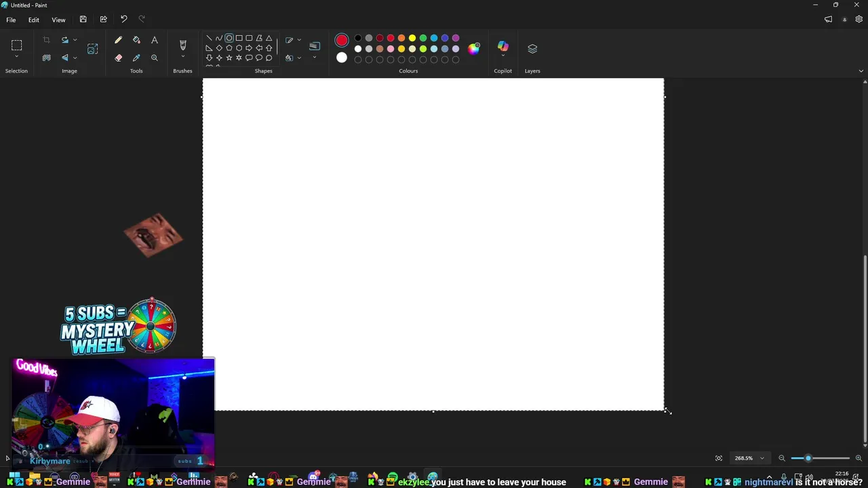Select the Oval shape
The height and width of the screenshot is (488, 868).
(229, 38)
